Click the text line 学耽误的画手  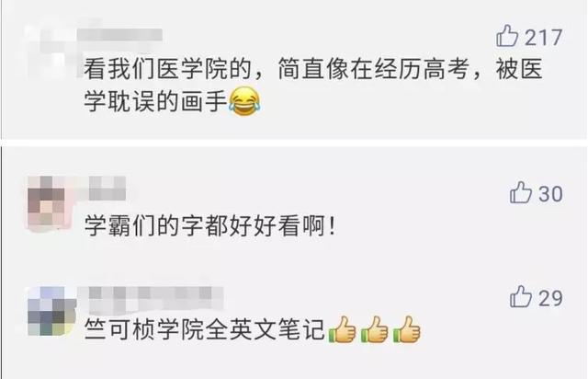tap(155, 101)
